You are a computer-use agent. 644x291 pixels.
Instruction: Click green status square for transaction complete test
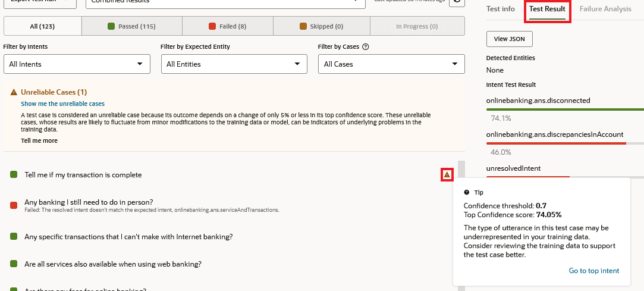14,175
